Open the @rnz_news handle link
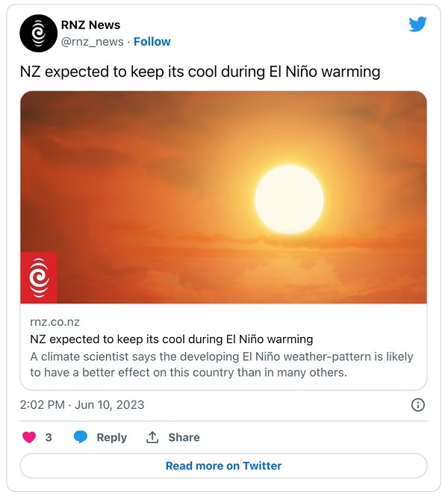The image size is (448, 497). 92,42
